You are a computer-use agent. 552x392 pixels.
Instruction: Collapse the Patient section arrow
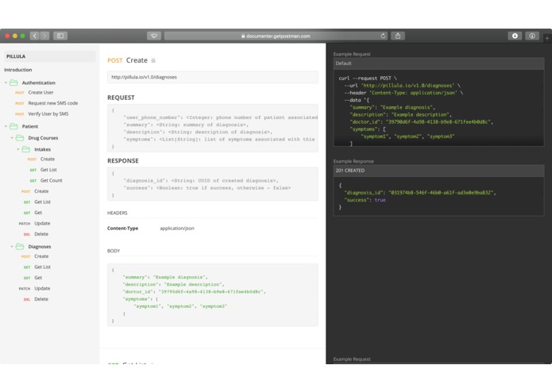pyautogui.click(x=6, y=126)
